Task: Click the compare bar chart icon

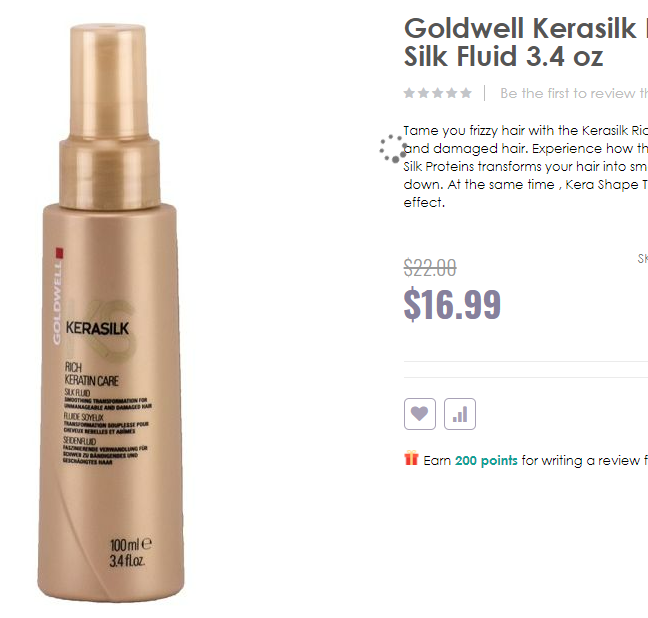Action: point(460,414)
